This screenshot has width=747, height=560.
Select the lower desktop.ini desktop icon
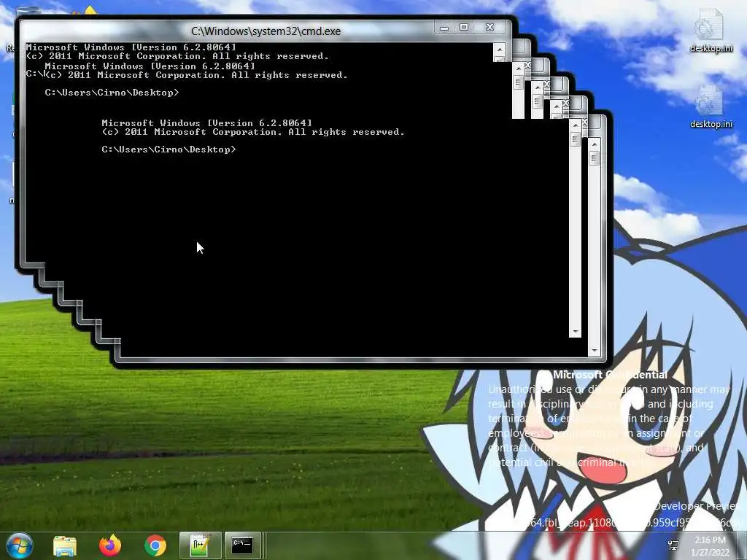711,106
